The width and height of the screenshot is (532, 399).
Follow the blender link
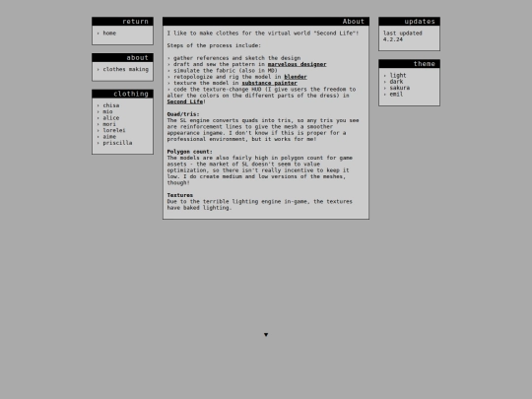pyautogui.click(x=296, y=77)
